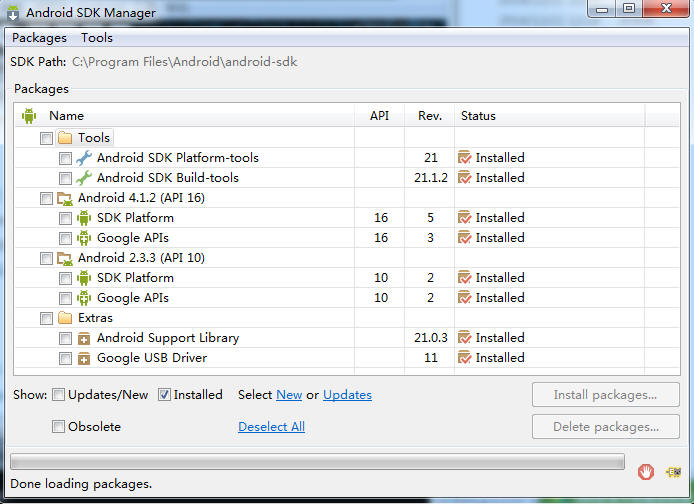Enable the Obsolete checkbox
Viewport: 694px width, 504px height.
click(58, 427)
